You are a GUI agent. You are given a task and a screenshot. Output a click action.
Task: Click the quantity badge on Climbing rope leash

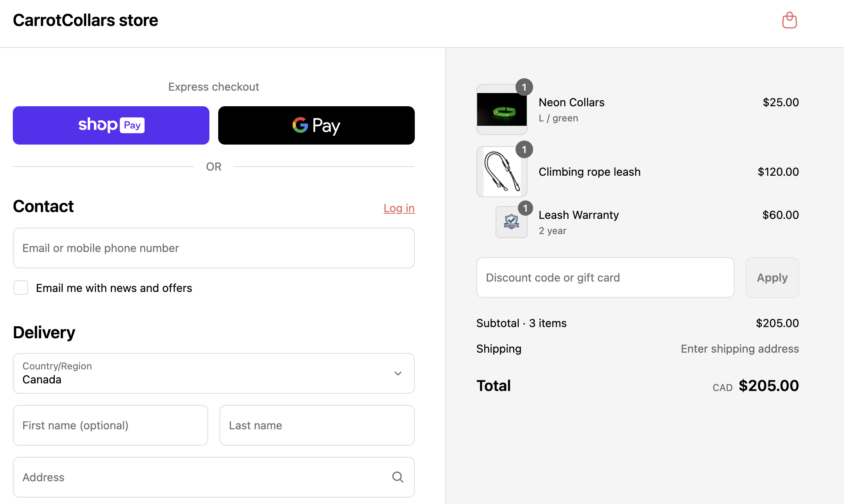pyautogui.click(x=524, y=150)
